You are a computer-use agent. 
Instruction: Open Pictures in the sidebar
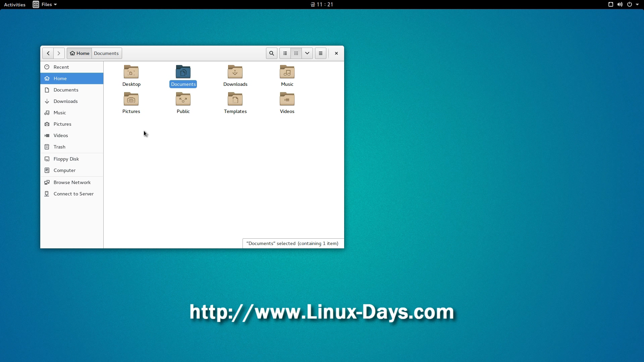pos(72,124)
